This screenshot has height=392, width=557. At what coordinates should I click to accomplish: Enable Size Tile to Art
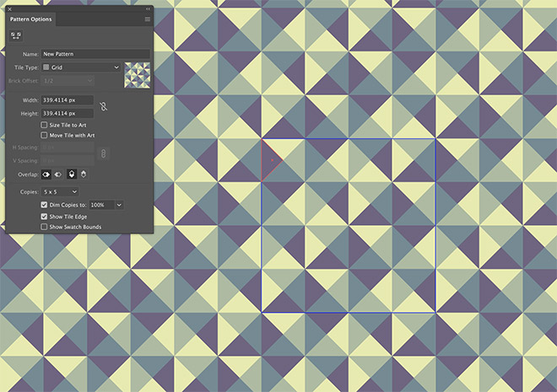(45, 125)
